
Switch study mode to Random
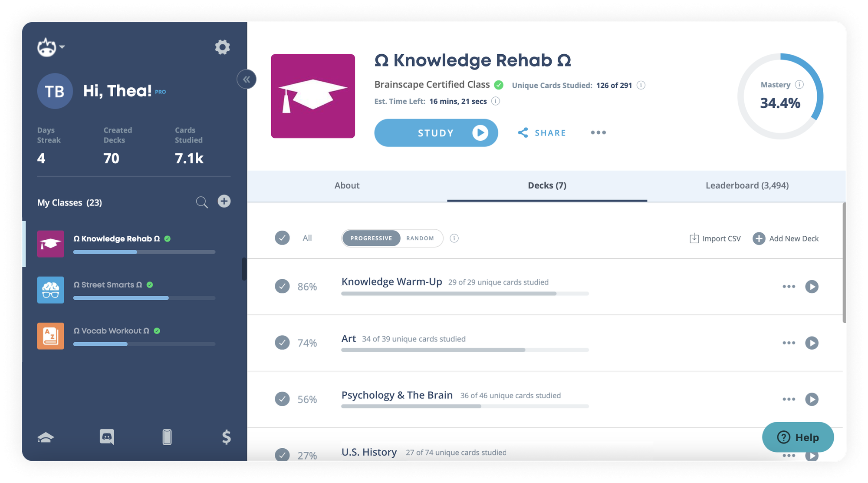click(419, 238)
